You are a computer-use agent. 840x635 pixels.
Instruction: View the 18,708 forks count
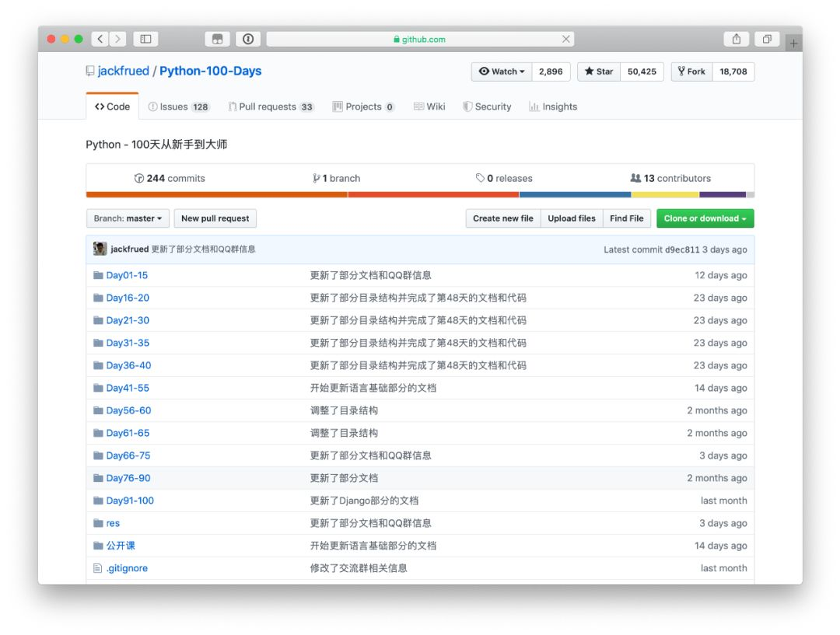(733, 72)
